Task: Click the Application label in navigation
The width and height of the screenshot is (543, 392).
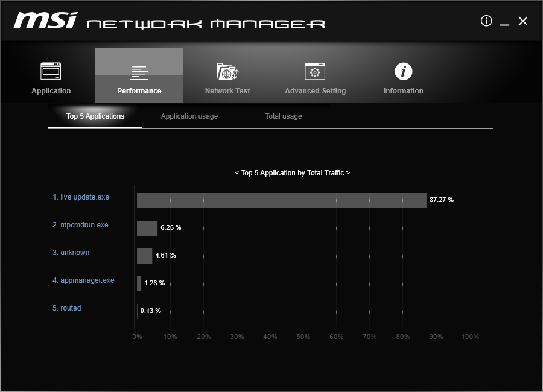Action: tap(51, 90)
